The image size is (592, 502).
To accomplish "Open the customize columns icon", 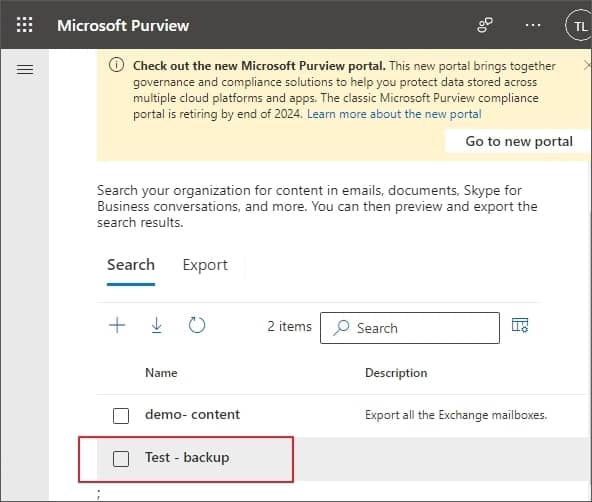I will tap(520, 325).
